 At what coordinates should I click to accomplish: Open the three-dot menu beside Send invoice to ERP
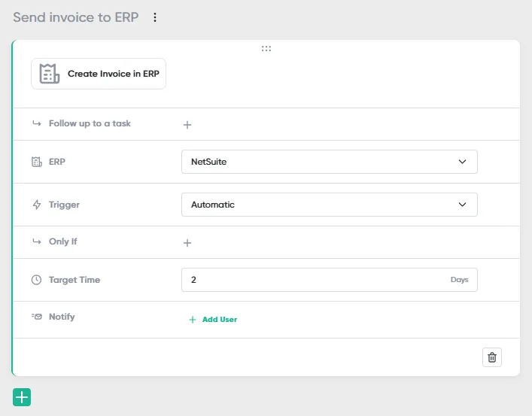pyautogui.click(x=155, y=17)
